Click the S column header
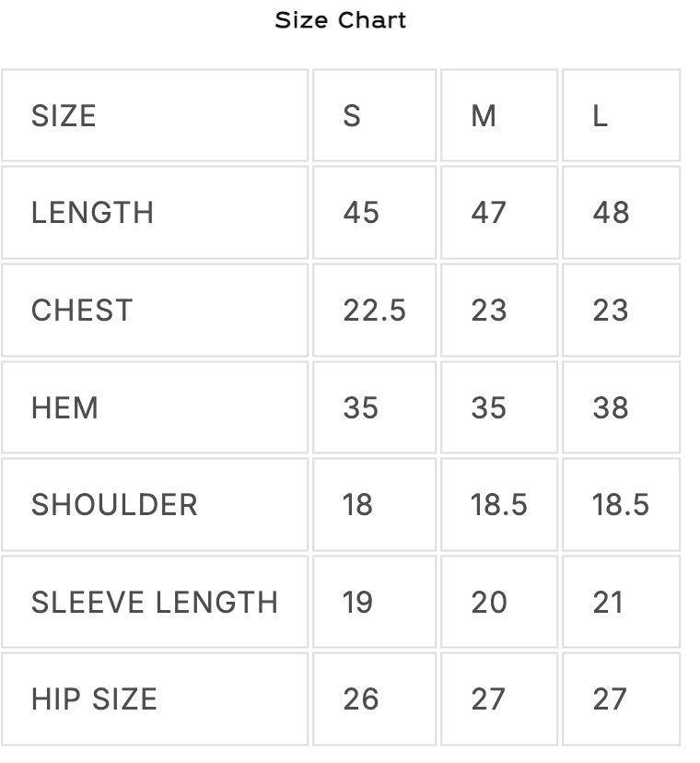Screen dimensions: 700x763 [352, 116]
